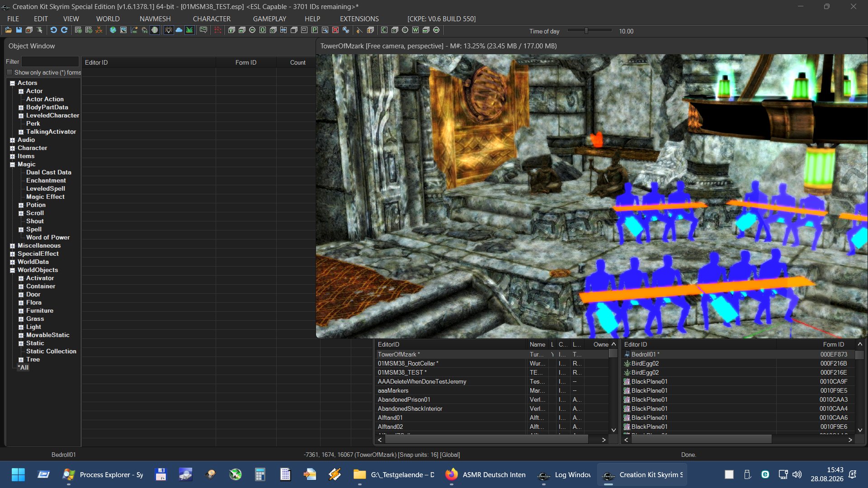Expand the Items tree category
The image size is (868, 488).
tap(12, 156)
